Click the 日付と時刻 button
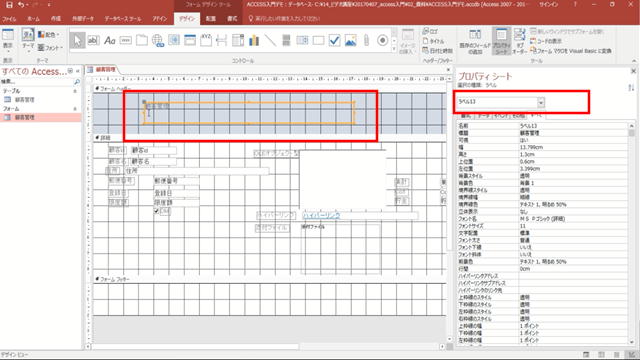Screen dimensions: 640x360 point(438,51)
